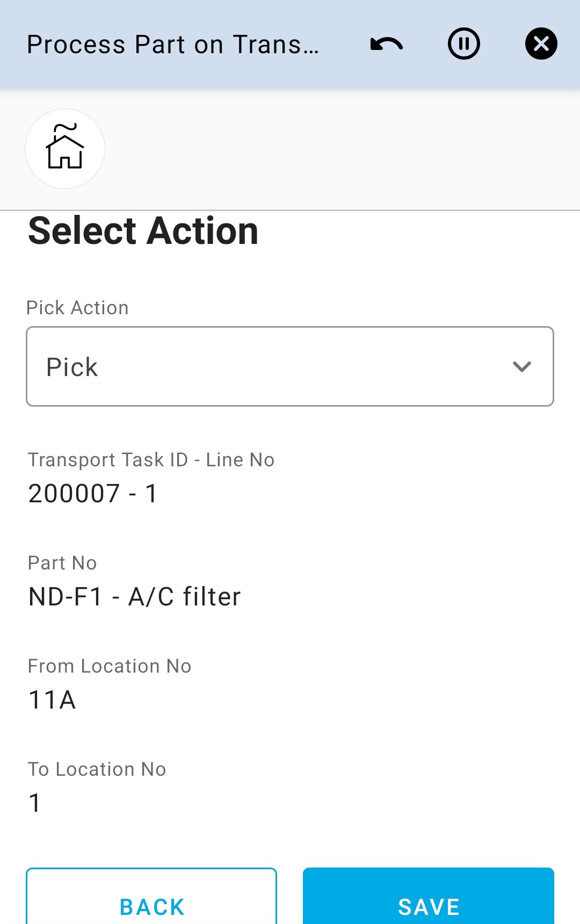580x924 pixels.
Task: Click the 'Part No' label
Action: (62, 563)
